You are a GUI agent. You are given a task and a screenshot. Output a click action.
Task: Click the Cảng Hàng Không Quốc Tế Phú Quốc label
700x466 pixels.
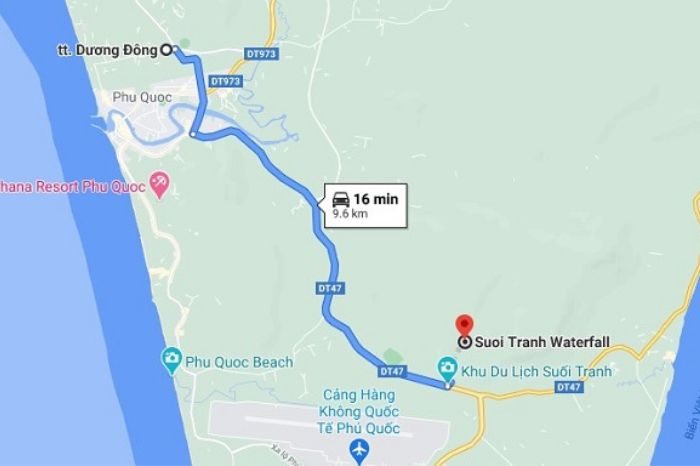click(358, 412)
